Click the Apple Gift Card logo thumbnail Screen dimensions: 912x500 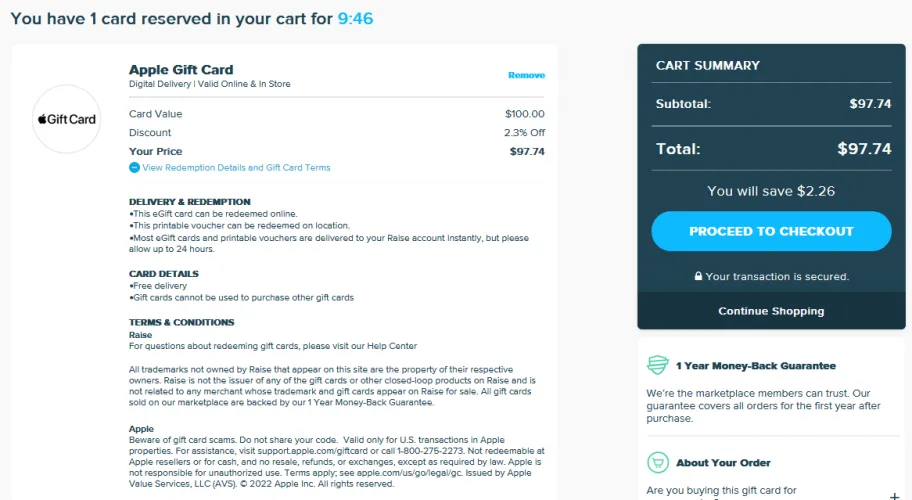67,119
